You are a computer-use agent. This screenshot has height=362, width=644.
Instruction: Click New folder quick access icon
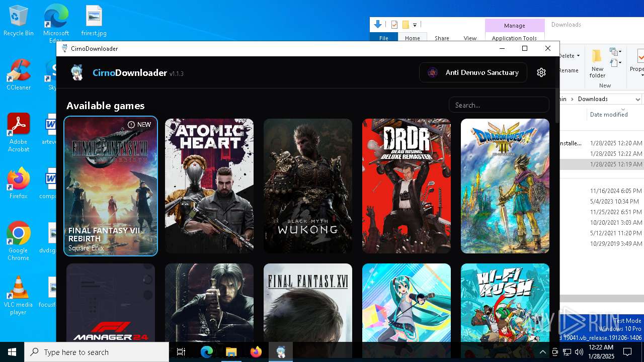click(406, 25)
